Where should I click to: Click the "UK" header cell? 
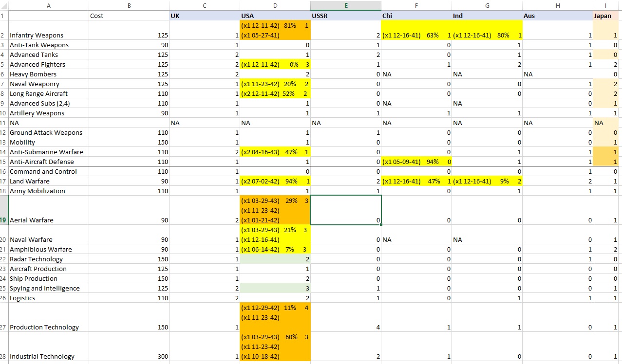(x=205, y=16)
